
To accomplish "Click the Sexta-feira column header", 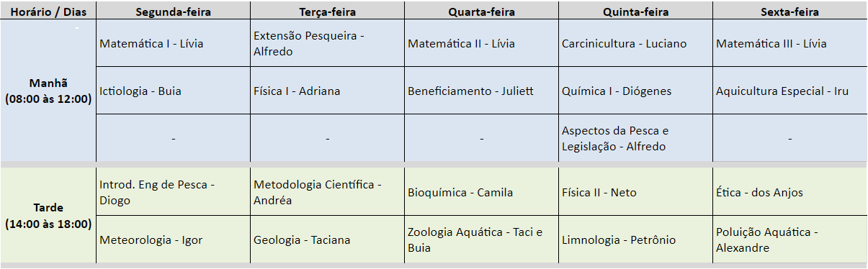I will (x=790, y=11).
